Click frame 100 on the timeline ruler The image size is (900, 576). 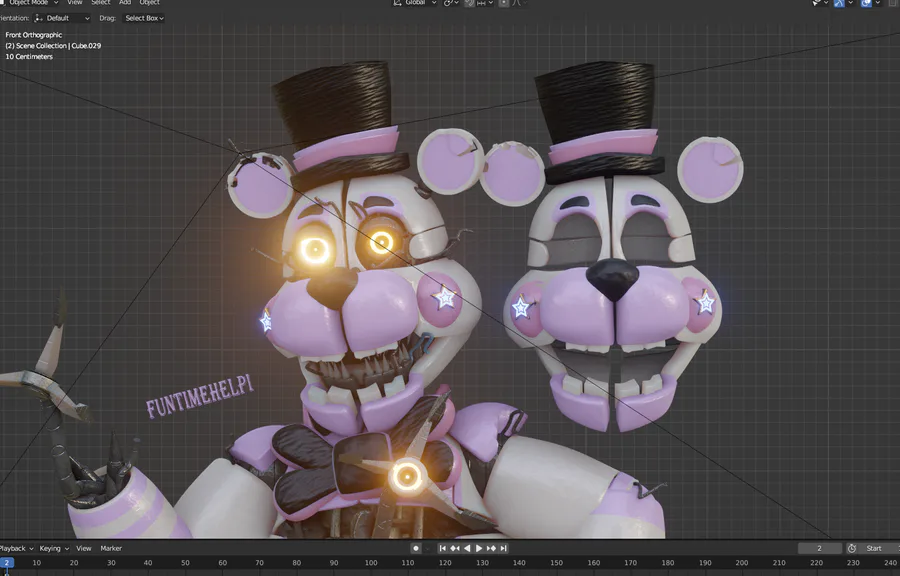pyautogui.click(x=371, y=563)
